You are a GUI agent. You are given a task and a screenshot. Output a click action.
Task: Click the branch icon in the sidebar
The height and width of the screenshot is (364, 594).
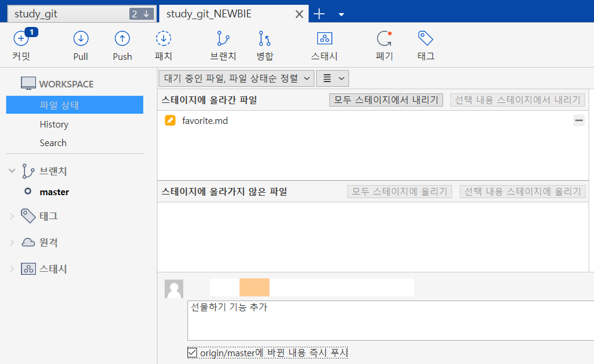tap(28, 171)
